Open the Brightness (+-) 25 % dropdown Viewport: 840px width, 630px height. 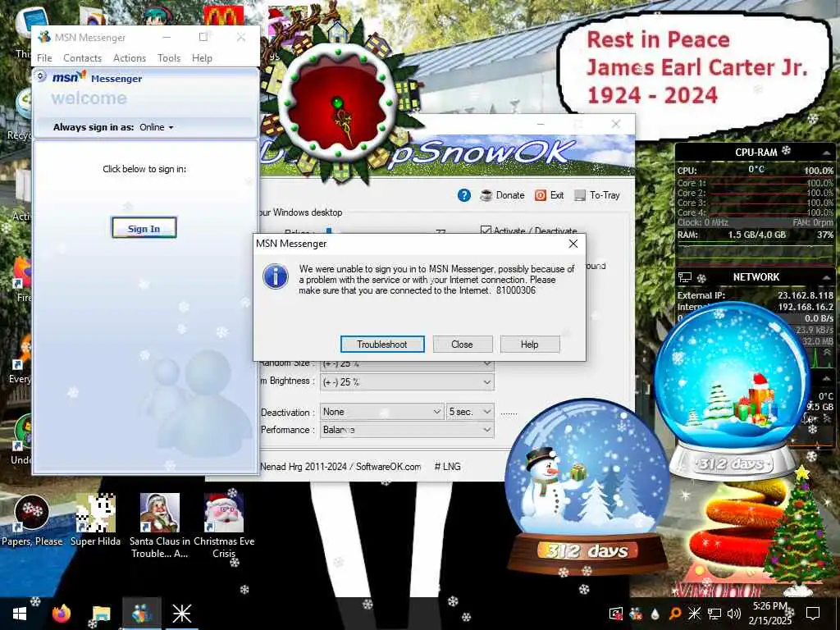407,382
